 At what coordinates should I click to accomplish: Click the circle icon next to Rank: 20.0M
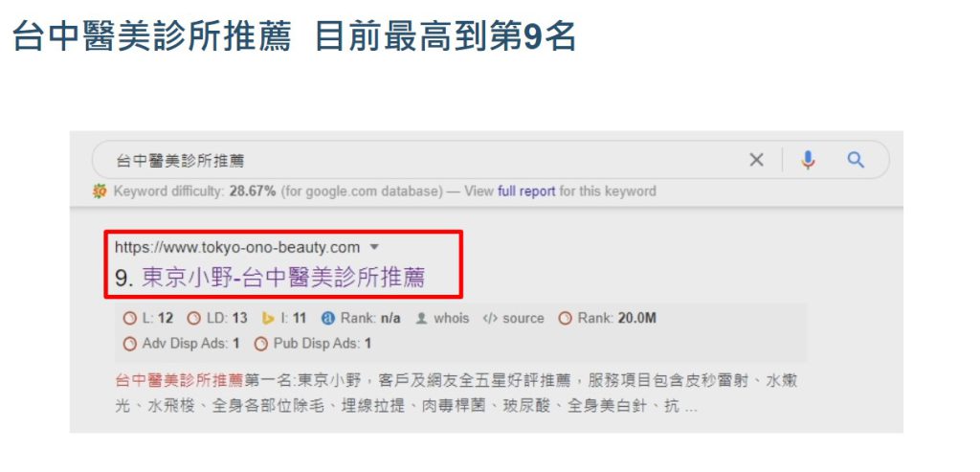click(x=565, y=318)
